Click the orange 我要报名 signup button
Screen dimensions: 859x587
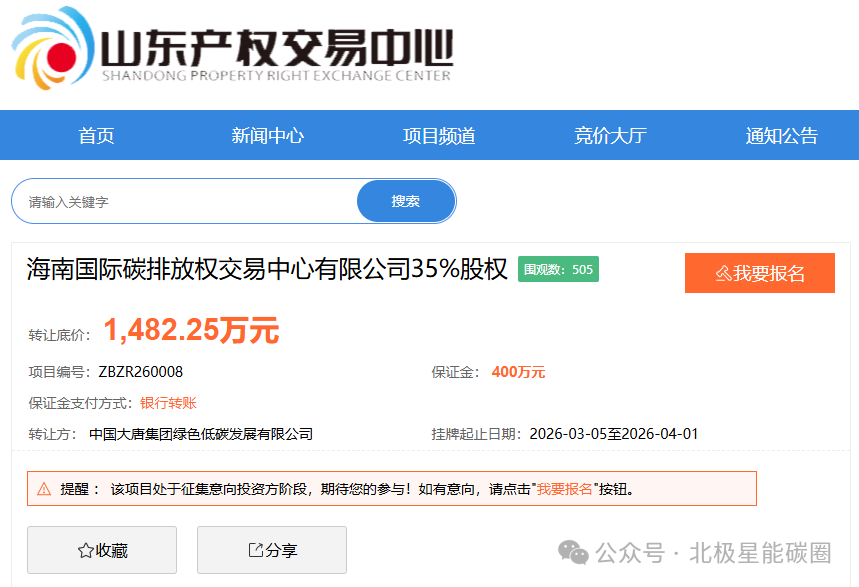point(760,273)
